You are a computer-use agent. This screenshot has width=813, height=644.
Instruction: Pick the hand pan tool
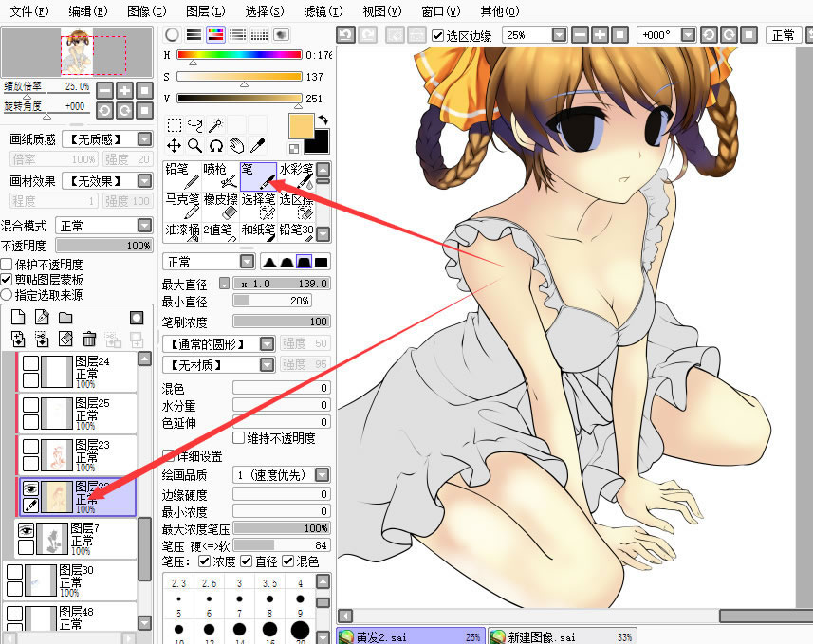point(236,146)
